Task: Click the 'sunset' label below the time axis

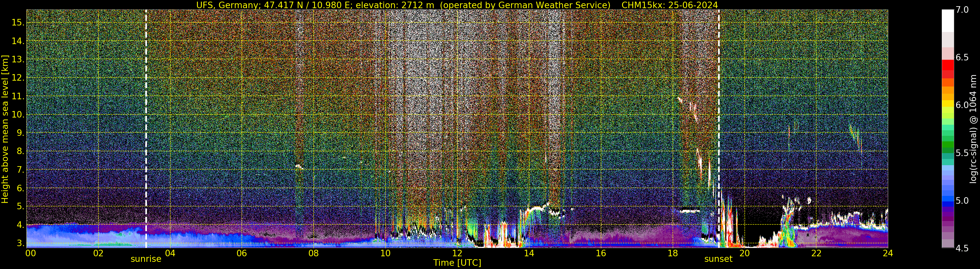Action: [x=718, y=259]
